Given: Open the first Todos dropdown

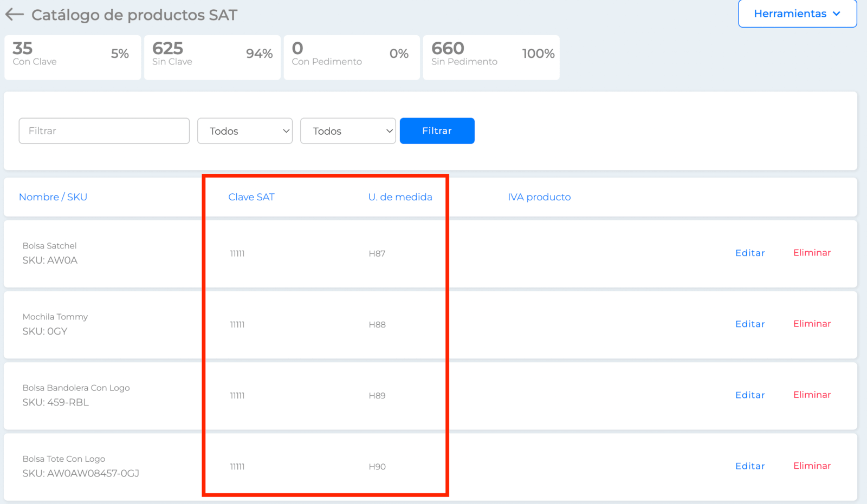Looking at the screenshot, I should point(245,131).
